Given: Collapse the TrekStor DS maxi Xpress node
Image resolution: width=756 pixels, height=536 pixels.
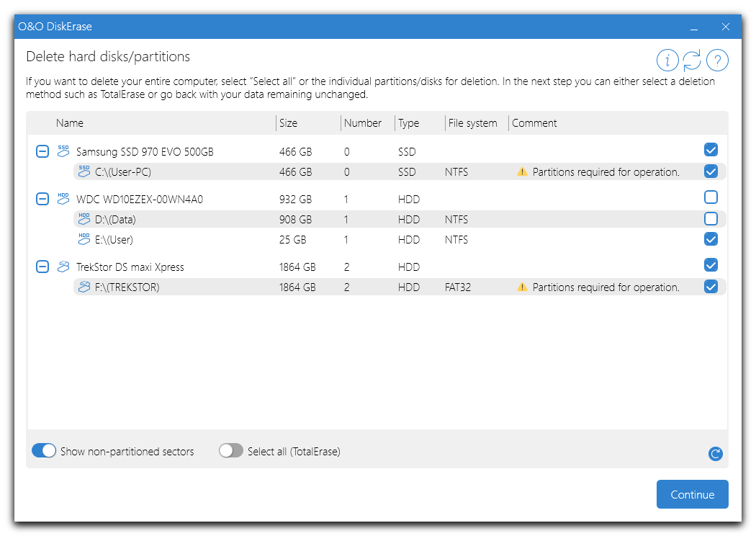Looking at the screenshot, I should [42, 267].
